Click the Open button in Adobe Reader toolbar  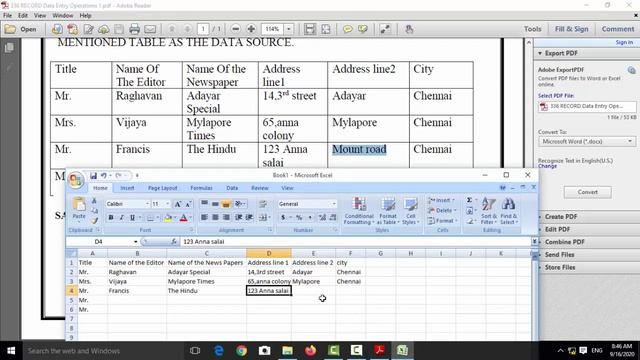20,29
